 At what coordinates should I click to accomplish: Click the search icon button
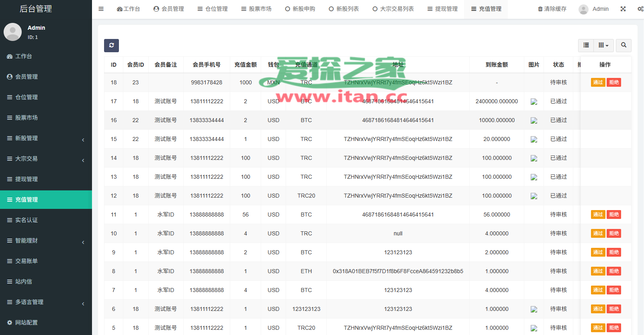pos(624,45)
